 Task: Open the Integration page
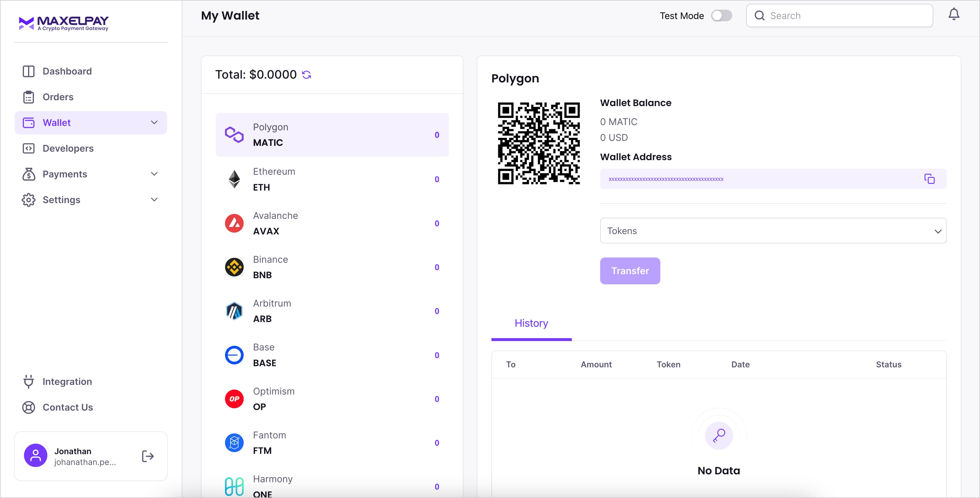tap(67, 382)
